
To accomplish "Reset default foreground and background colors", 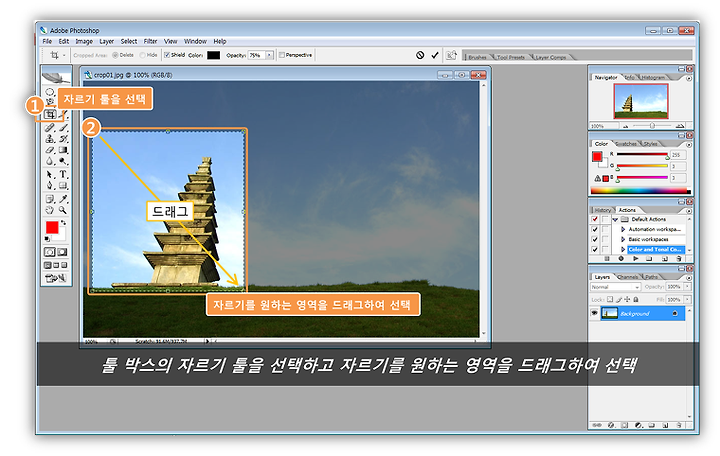I will point(47,239).
